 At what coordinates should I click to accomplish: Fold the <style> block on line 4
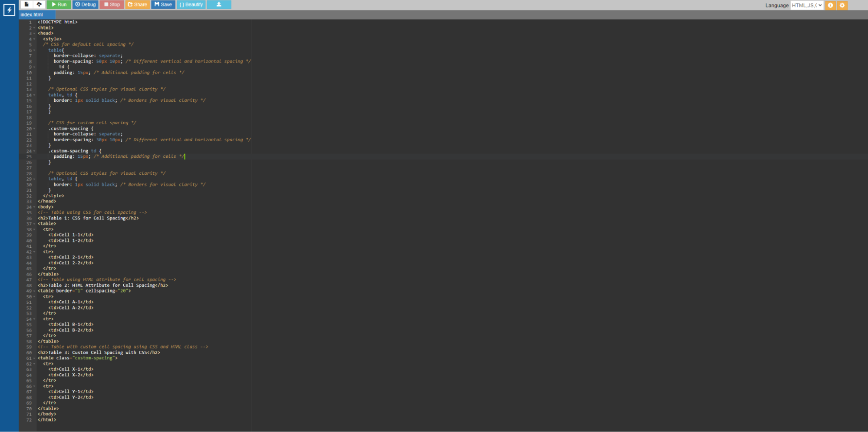pyautogui.click(x=34, y=39)
